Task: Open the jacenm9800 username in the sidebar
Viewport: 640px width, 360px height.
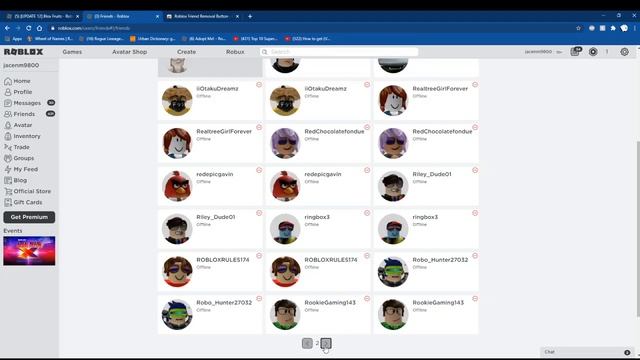Action: [21, 65]
